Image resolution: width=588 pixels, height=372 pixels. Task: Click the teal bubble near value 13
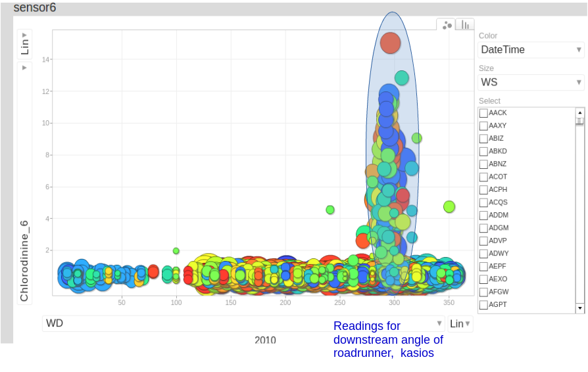401,78
